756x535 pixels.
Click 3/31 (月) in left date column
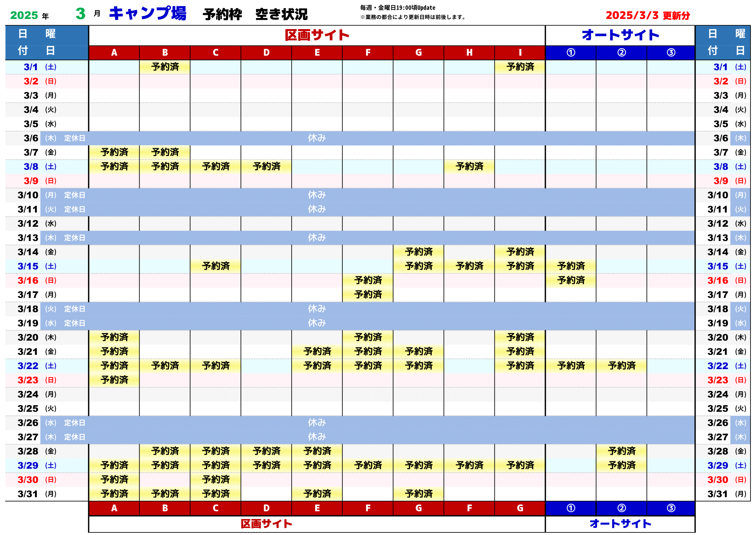coord(37,494)
